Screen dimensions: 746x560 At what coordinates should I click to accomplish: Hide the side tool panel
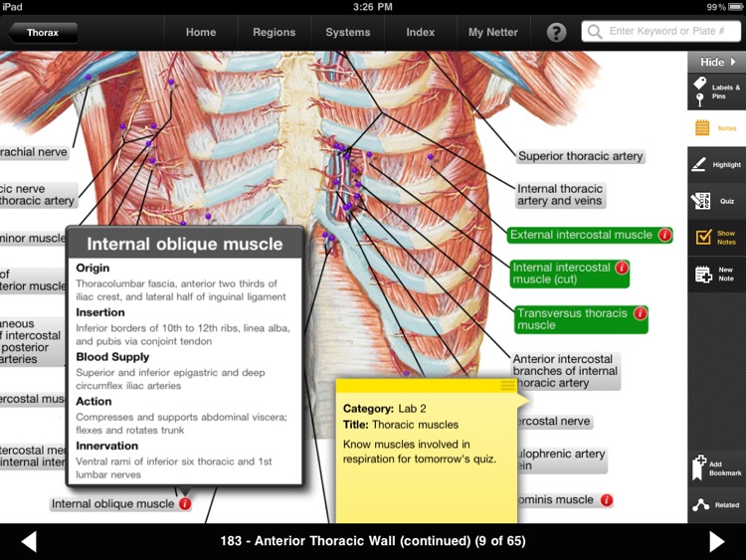pyautogui.click(x=716, y=62)
